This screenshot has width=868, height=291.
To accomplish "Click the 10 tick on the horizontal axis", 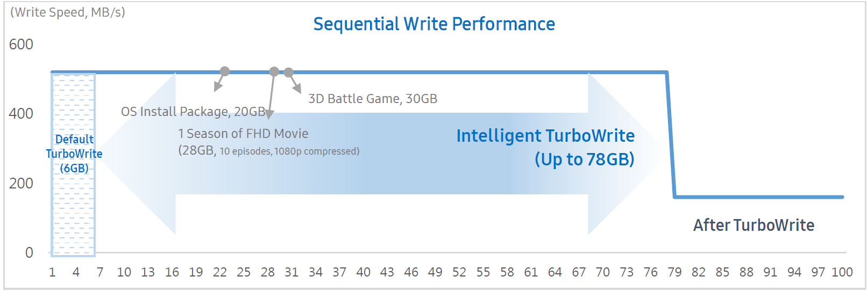I will (x=124, y=272).
